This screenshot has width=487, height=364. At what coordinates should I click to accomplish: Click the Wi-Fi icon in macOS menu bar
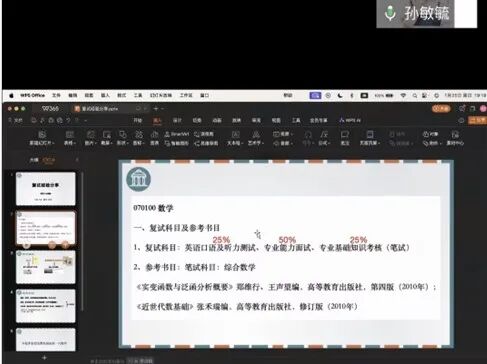(403, 95)
